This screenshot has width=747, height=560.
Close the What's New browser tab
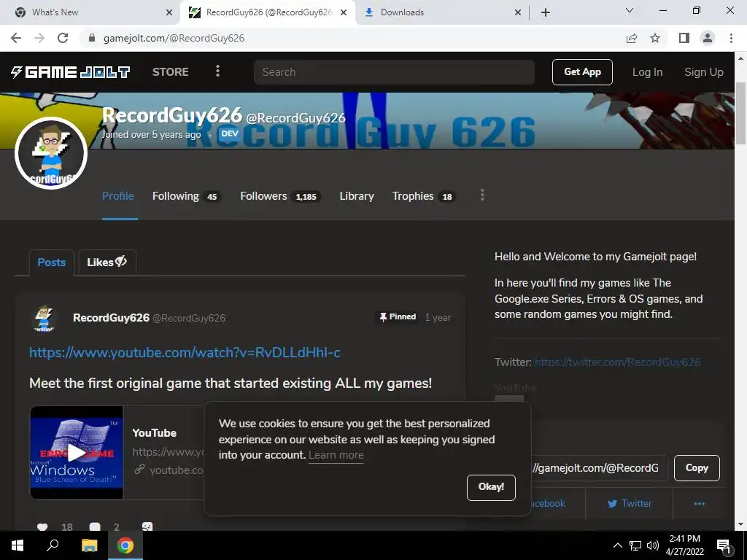click(x=169, y=12)
